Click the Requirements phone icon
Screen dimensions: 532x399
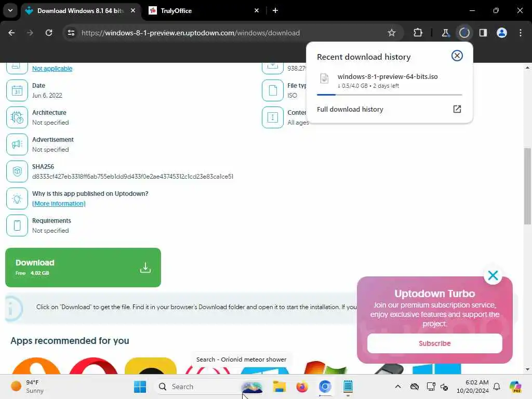(17, 225)
